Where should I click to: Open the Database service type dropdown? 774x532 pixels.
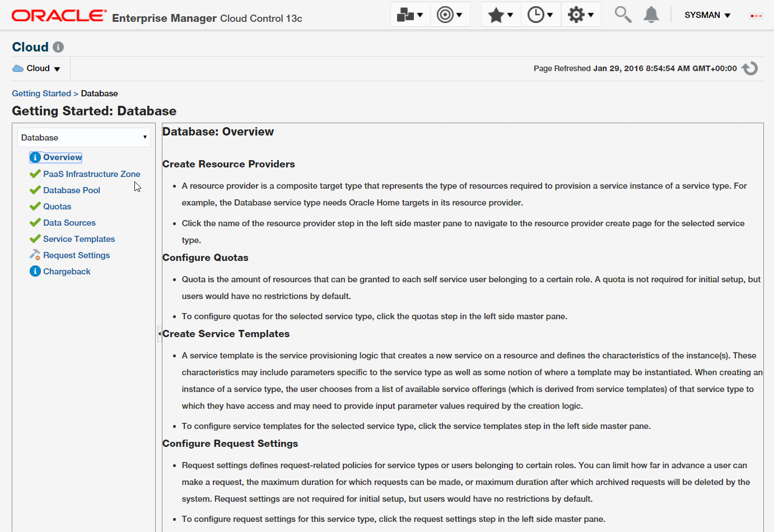84,138
